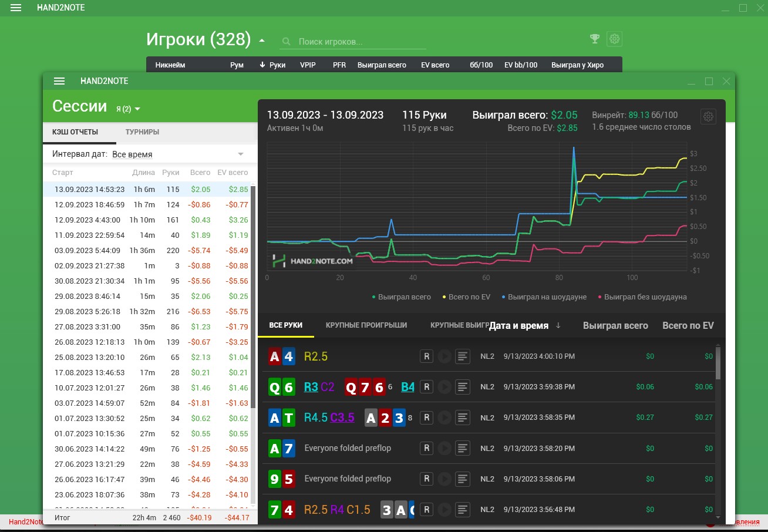Click 'VPIP' column header in players table
768x532 pixels.
(x=308, y=65)
